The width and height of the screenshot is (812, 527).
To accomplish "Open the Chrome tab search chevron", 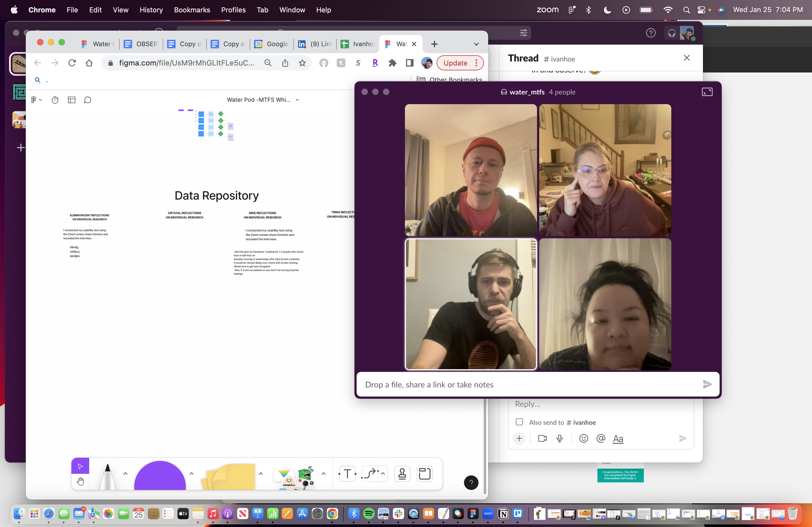I will point(476,44).
